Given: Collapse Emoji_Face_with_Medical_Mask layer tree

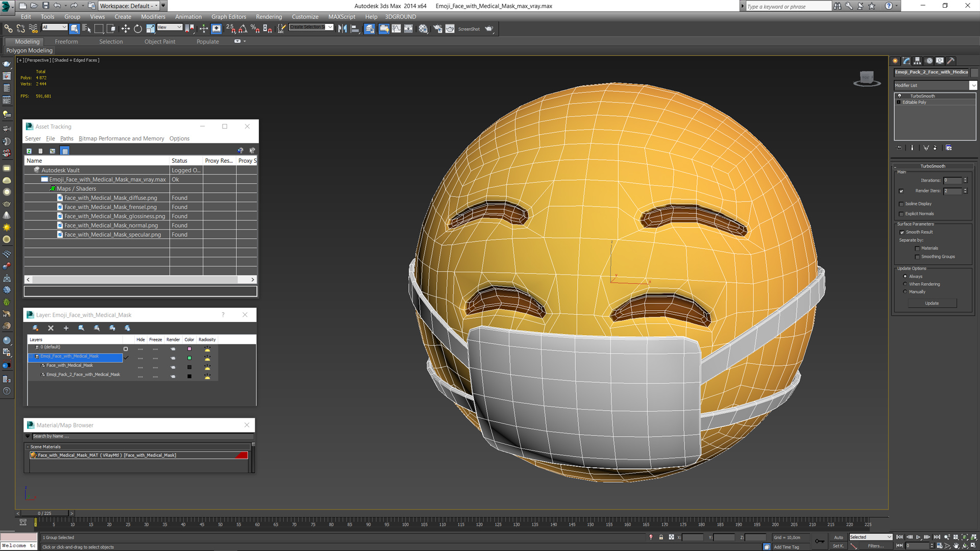Looking at the screenshot, I should [x=32, y=357].
